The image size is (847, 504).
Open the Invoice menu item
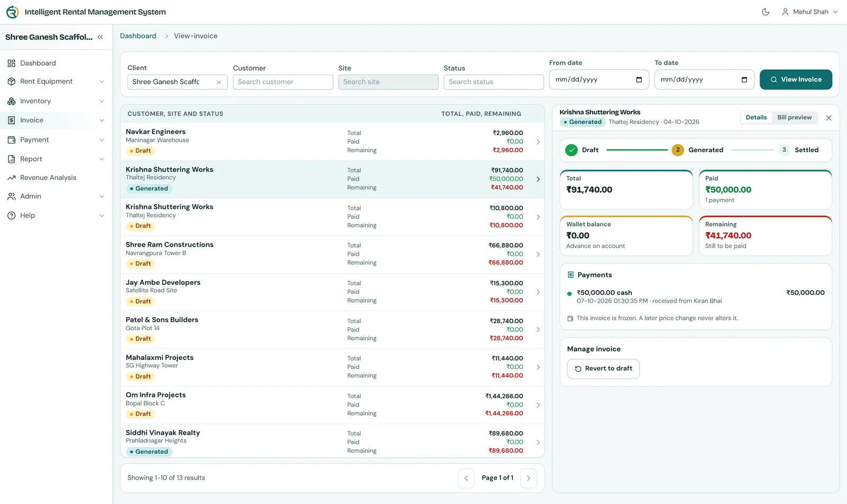coord(56,120)
